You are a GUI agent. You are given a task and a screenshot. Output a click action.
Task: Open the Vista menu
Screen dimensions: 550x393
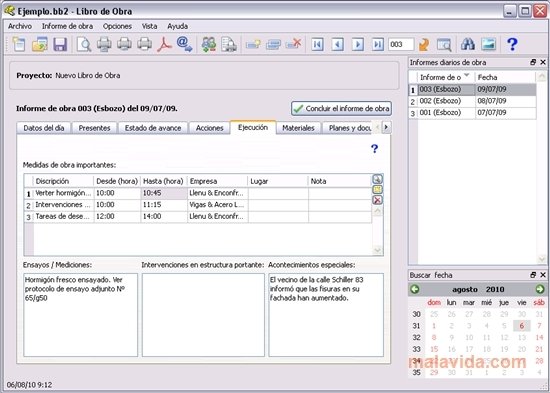click(149, 26)
